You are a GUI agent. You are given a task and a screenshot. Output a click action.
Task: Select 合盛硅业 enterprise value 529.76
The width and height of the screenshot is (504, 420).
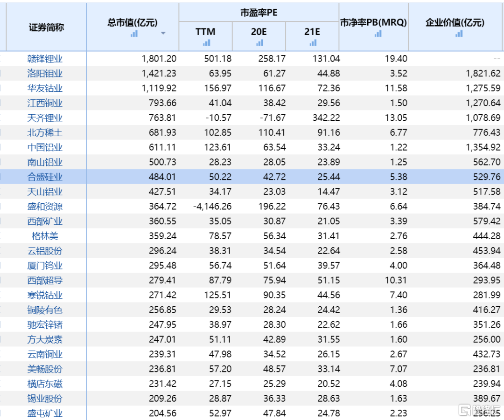point(487,177)
